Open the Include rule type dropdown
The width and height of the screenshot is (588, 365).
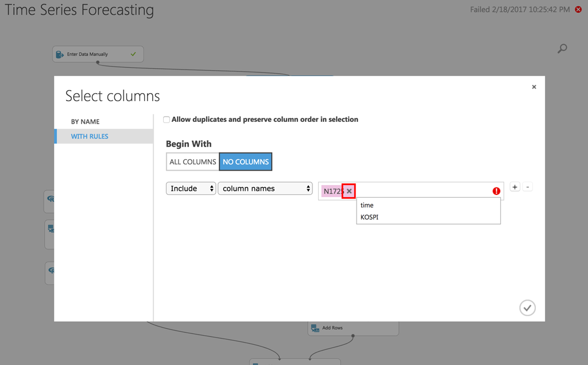pyautogui.click(x=191, y=189)
